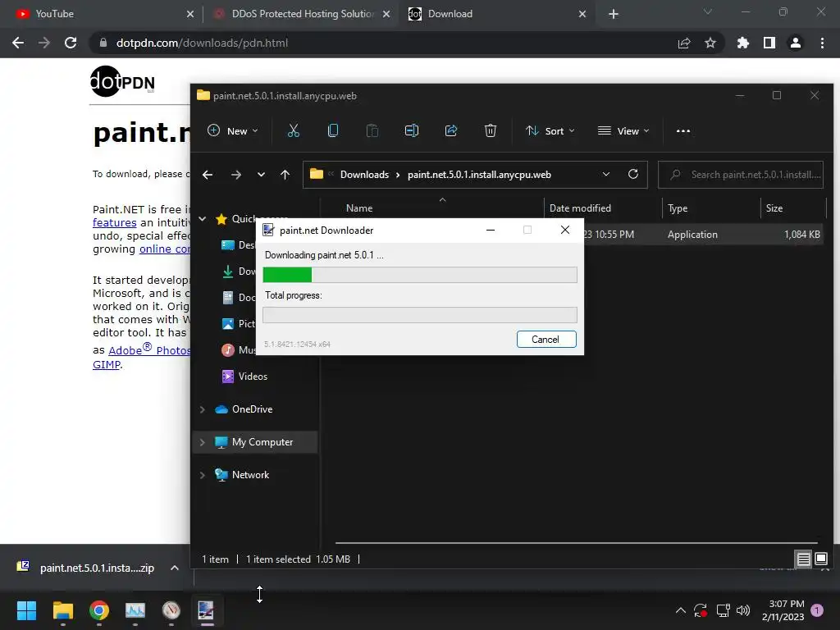Open Chrome extensions puzzle icon
The width and height of the screenshot is (840, 630).
(x=743, y=43)
